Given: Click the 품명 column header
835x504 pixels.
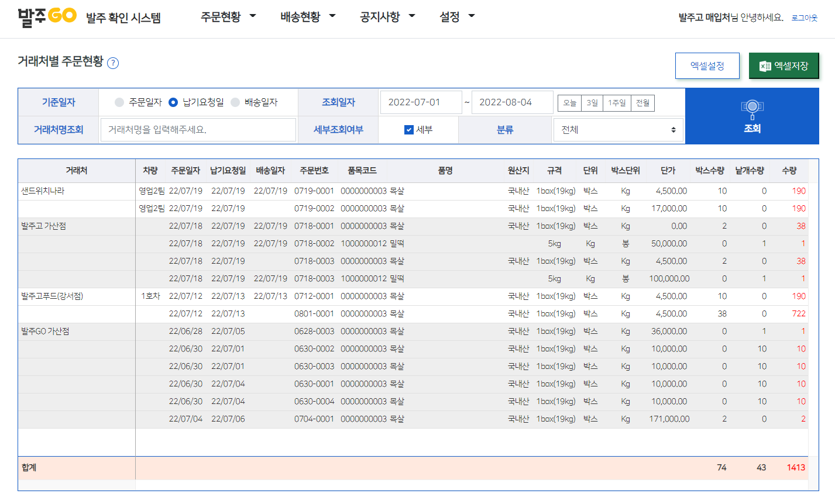Looking at the screenshot, I should [445, 171].
